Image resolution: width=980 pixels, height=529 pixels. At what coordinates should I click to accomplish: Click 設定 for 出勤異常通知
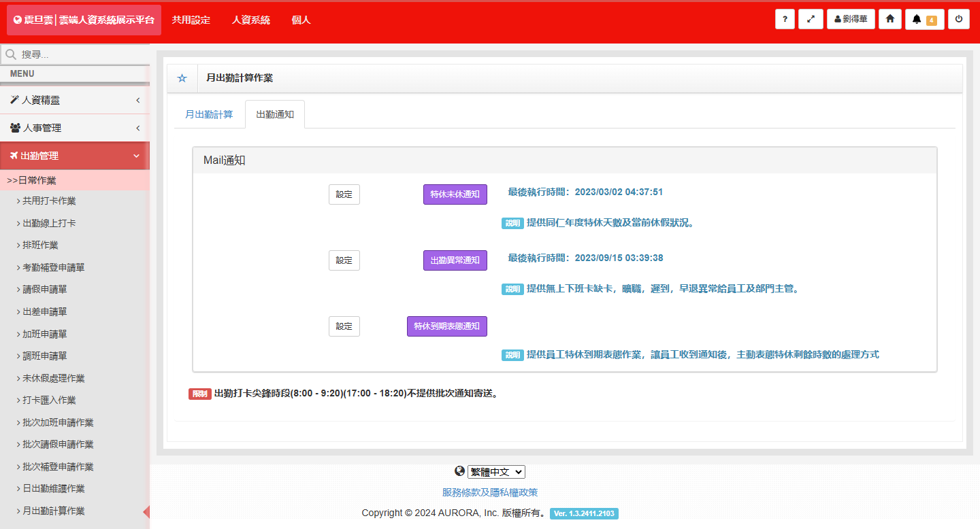(x=344, y=260)
